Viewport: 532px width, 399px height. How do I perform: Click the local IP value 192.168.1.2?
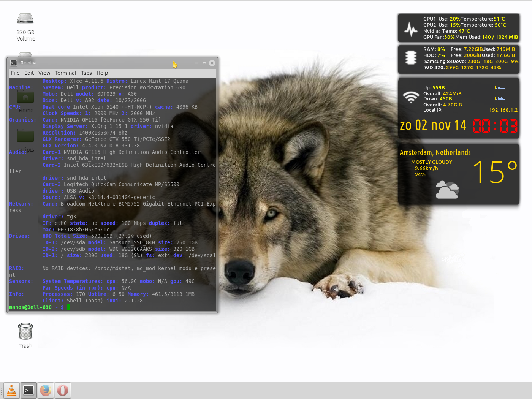click(503, 110)
